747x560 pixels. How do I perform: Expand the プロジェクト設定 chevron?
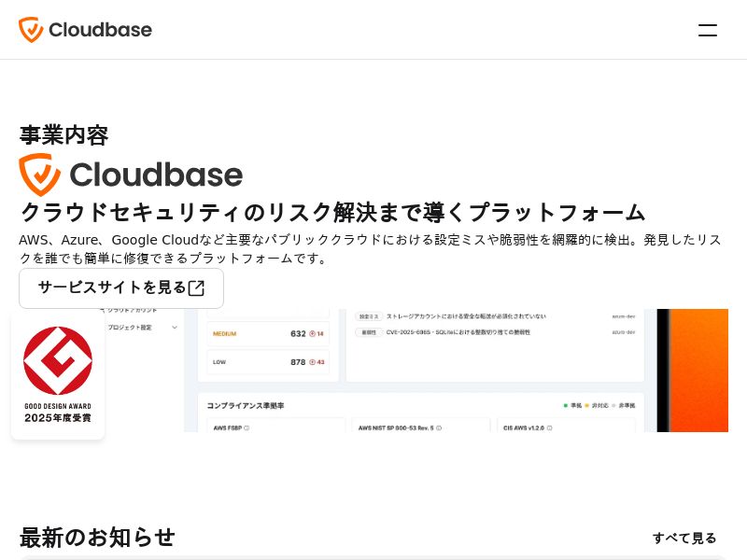tap(175, 328)
